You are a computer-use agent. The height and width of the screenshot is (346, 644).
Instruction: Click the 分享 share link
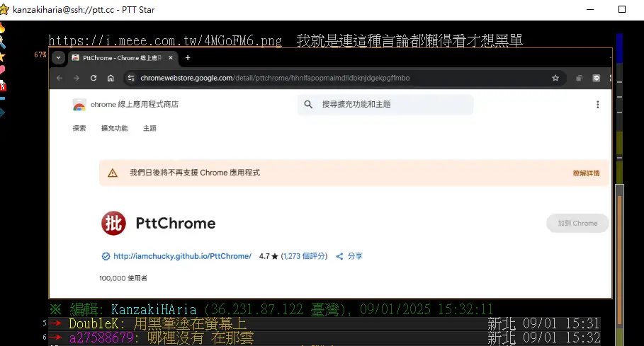(355, 256)
